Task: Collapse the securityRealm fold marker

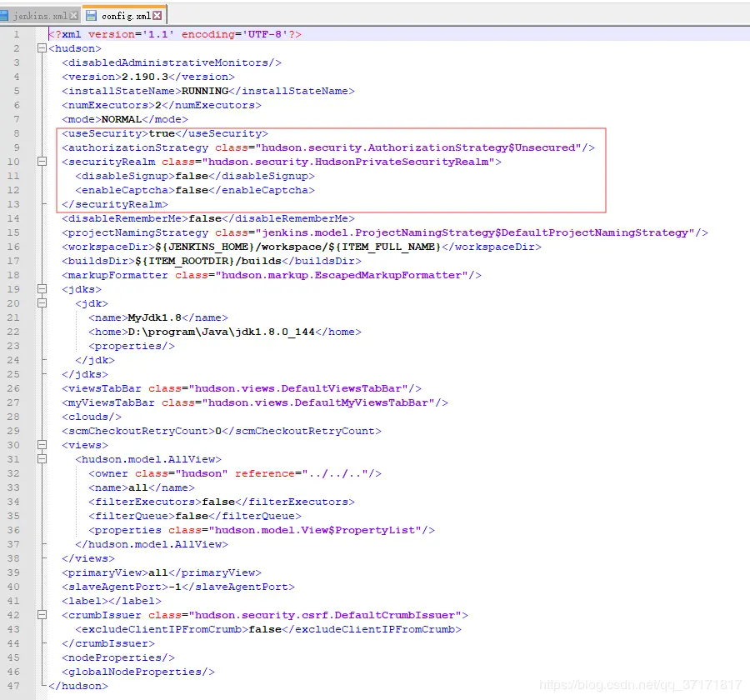Action: coord(42,162)
